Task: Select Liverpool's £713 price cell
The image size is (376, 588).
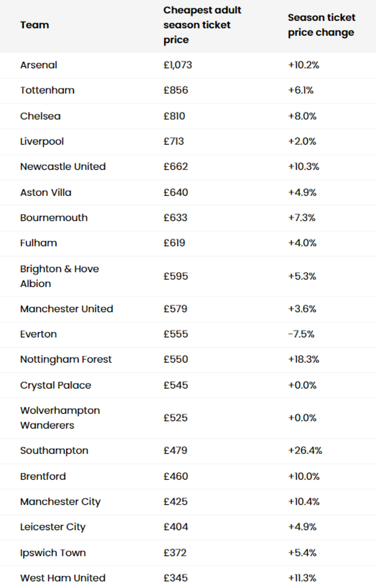Action: pos(174,141)
